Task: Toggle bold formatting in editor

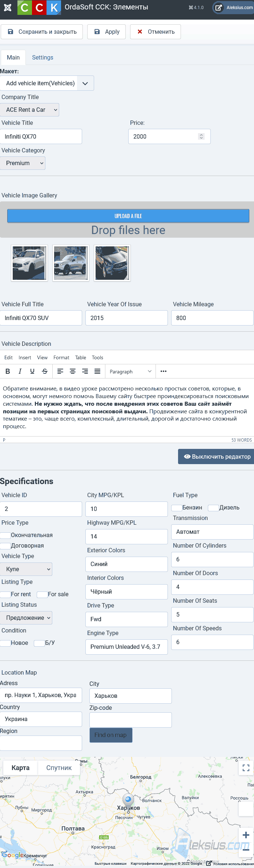Action: 8,371
